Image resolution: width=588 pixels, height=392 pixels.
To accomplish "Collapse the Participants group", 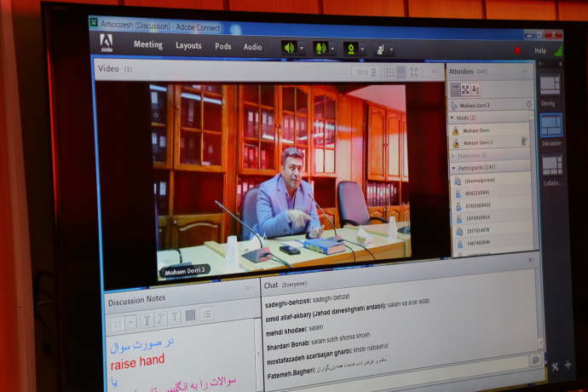I will point(453,168).
